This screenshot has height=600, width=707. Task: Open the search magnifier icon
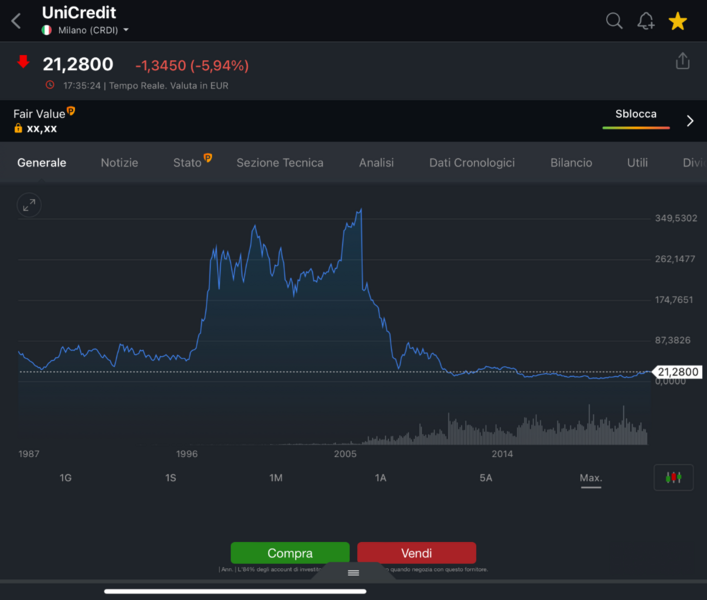(x=614, y=21)
